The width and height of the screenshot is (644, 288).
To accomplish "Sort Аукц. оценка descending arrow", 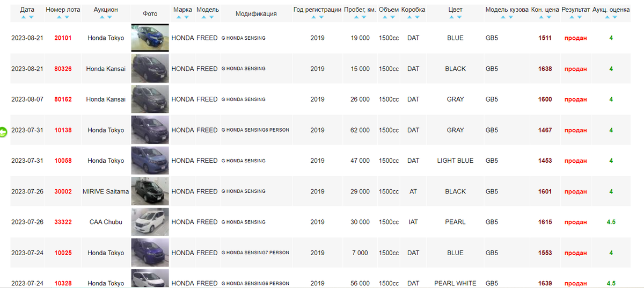I will (x=614, y=17).
